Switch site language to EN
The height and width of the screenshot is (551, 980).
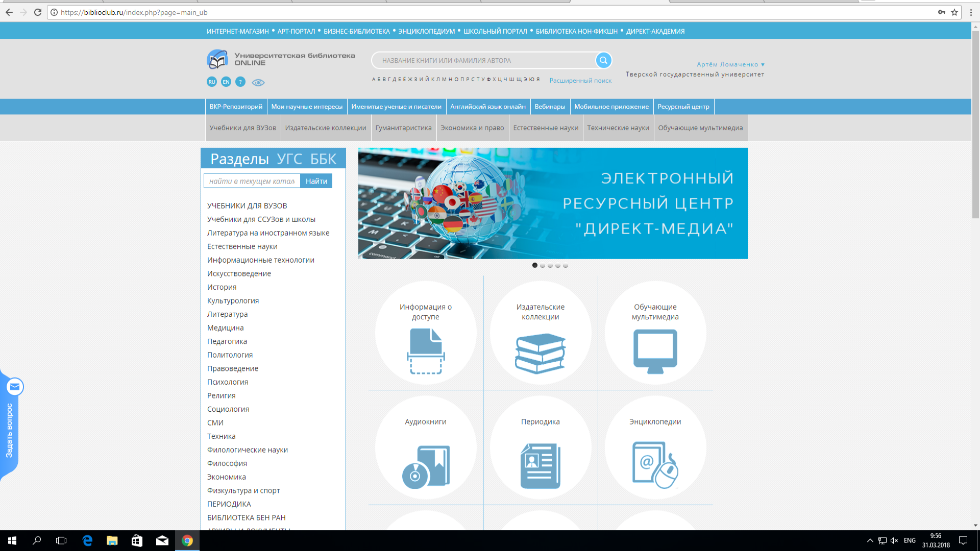pyautogui.click(x=226, y=82)
